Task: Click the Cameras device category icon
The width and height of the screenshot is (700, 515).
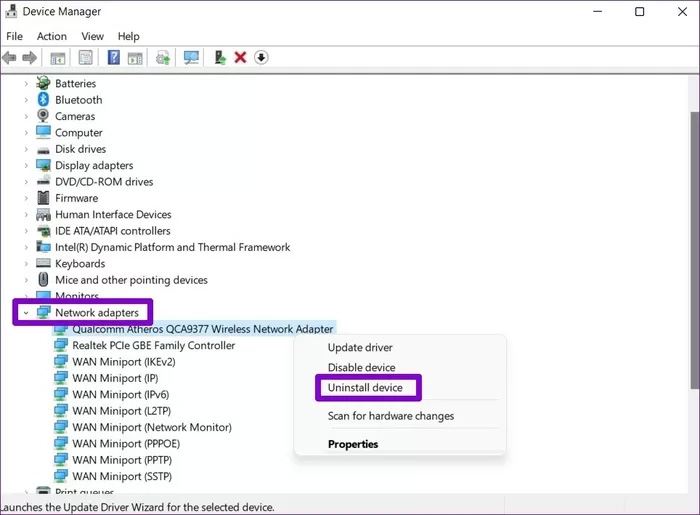Action: [x=44, y=116]
